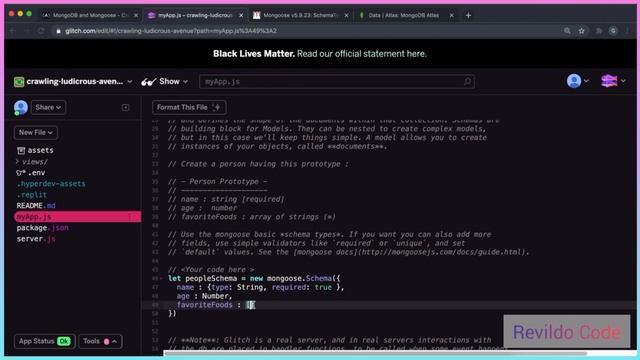Open the assets item
This screenshot has height=360, width=640.
[35, 150]
